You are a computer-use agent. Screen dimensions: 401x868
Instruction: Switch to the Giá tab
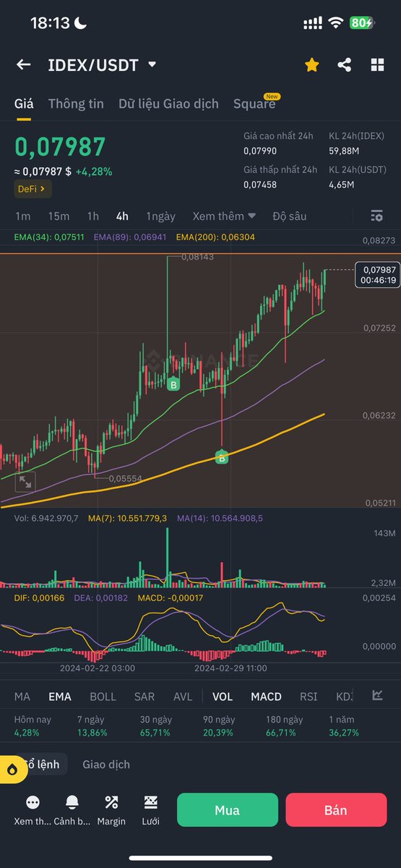click(24, 103)
